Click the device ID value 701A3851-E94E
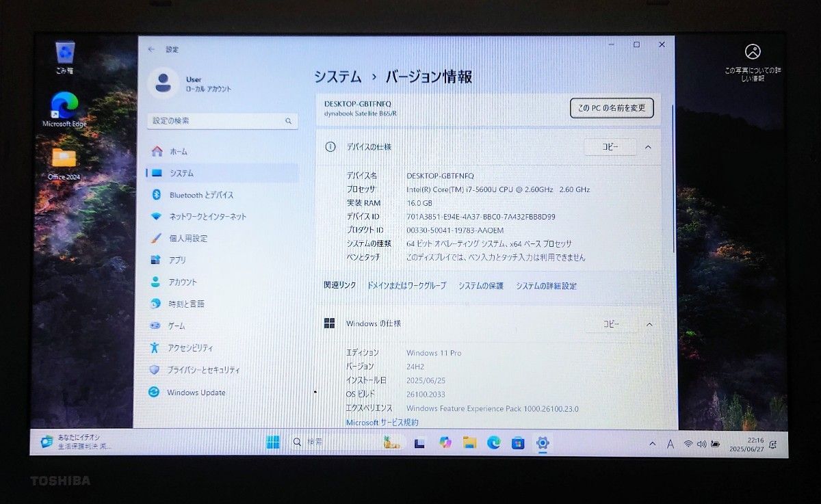Viewport: 821px width, 504px height. coord(481,217)
